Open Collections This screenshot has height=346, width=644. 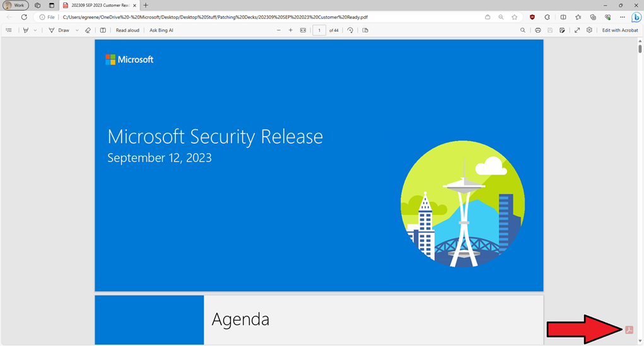tap(593, 17)
